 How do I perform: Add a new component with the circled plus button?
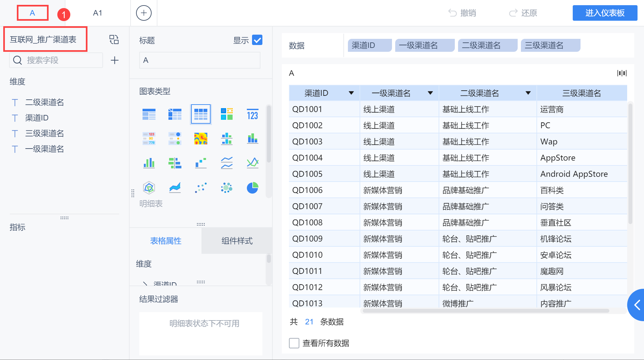[144, 13]
